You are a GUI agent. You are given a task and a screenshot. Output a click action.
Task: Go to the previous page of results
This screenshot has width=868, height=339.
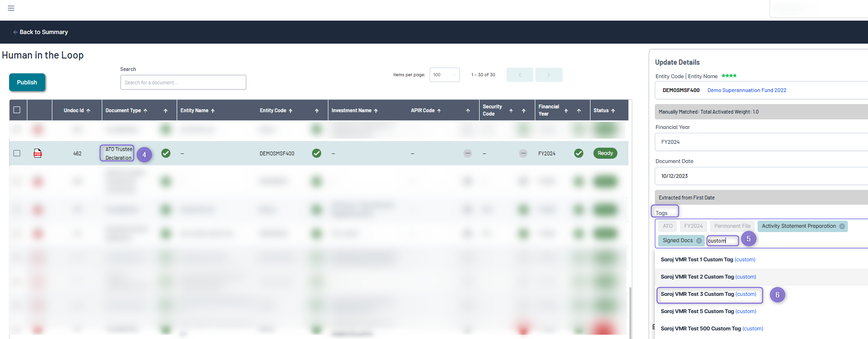click(519, 75)
